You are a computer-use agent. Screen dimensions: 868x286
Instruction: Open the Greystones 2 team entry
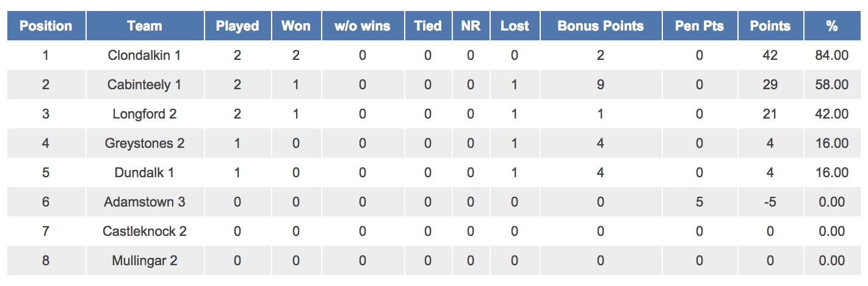[145, 144]
